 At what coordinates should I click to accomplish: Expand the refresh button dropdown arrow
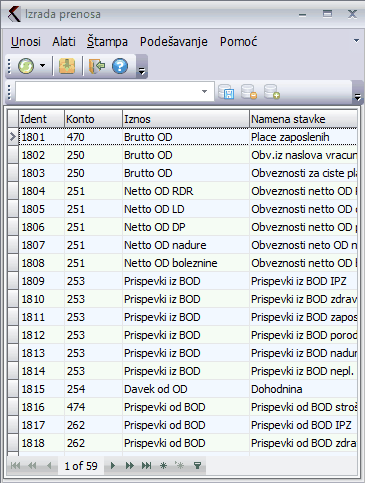[42, 66]
